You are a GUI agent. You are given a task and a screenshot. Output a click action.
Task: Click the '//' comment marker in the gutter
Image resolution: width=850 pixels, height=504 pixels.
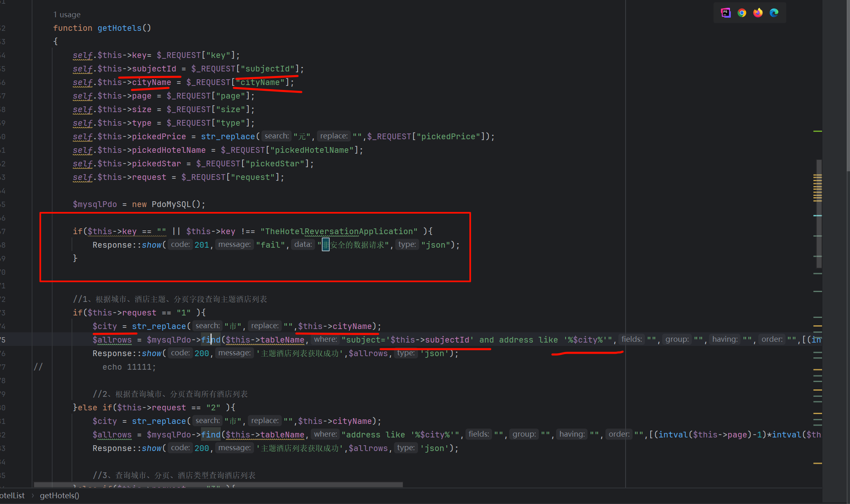pyautogui.click(x=38, y=367)
